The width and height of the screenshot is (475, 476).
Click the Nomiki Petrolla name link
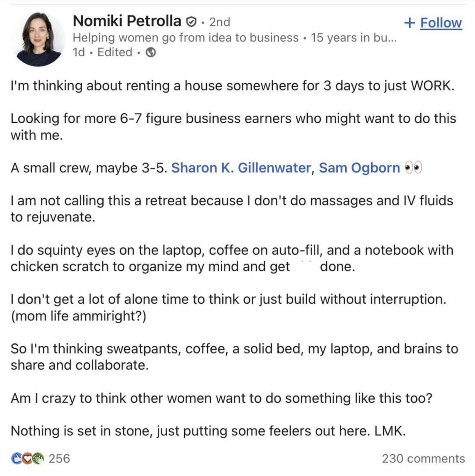click(127, 21)
